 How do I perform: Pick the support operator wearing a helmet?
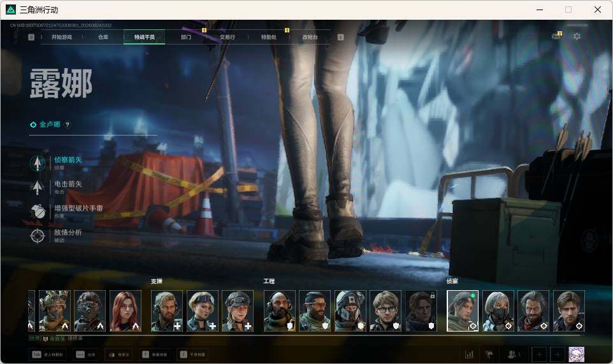coord(238,311)
